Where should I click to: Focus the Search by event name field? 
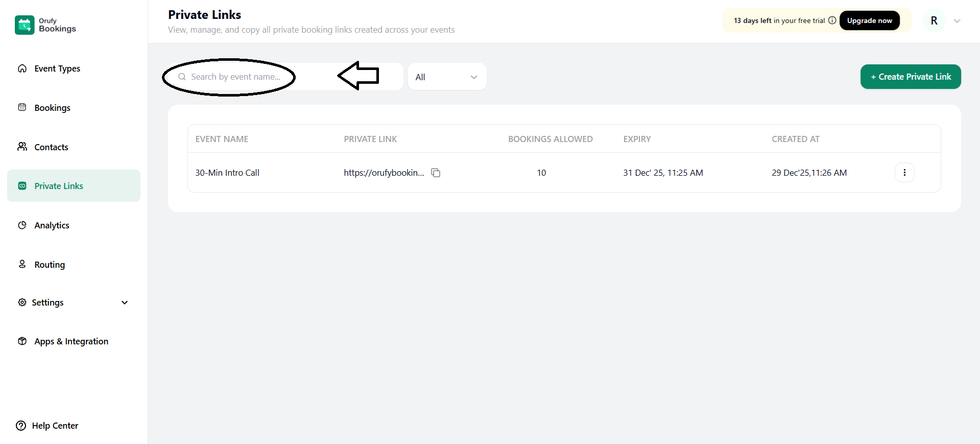point(286,77)
